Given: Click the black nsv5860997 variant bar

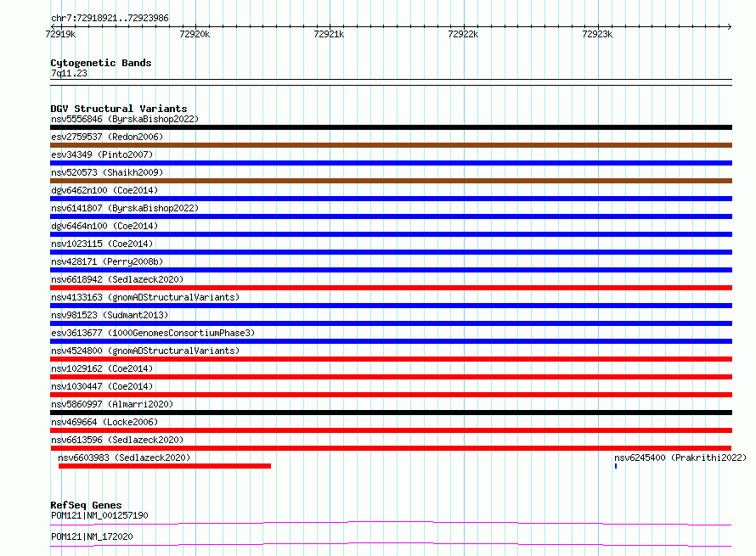Looking at the screenshot, I should [x=391, y=413].
